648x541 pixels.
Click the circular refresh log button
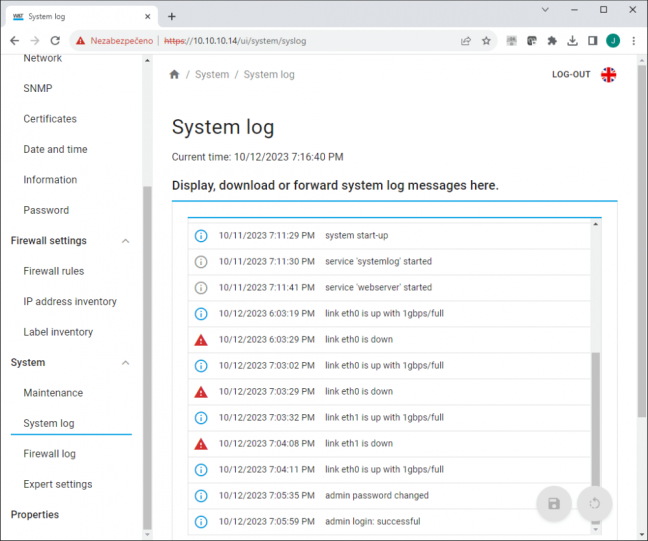tap(594, 503)
